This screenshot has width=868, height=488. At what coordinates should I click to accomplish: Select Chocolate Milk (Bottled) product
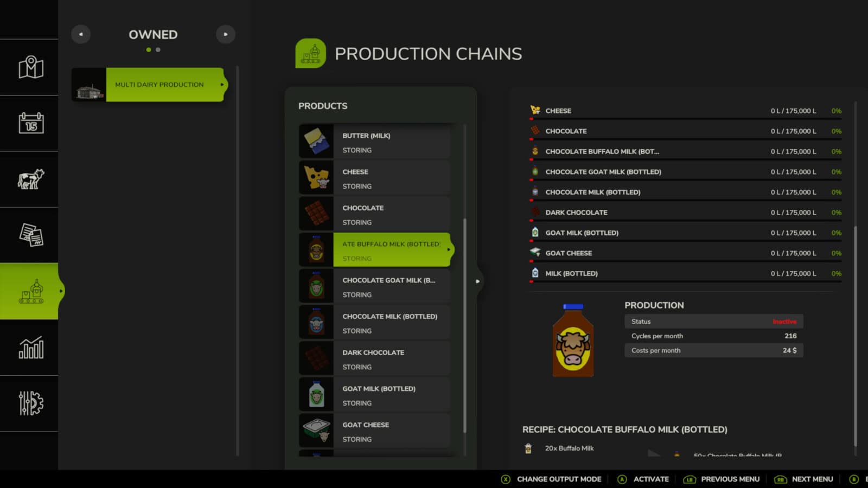[391, 323]
